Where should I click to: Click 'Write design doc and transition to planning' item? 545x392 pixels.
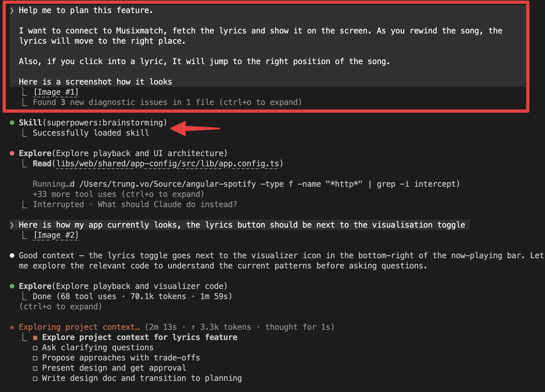(142, 378)
